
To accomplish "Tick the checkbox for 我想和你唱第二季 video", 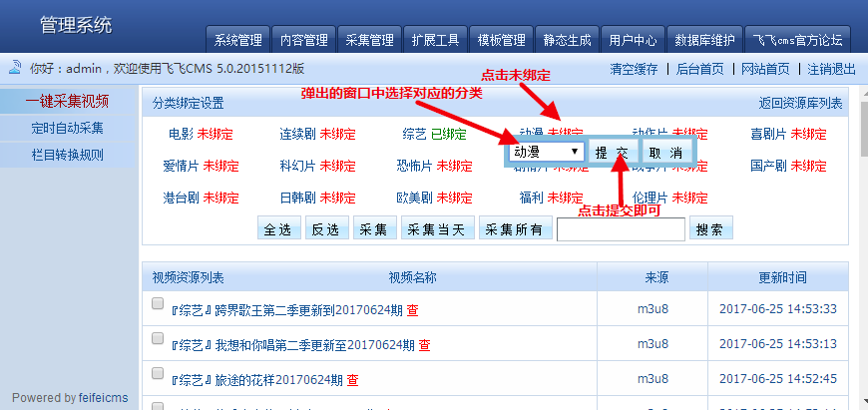I will [158, 339].
